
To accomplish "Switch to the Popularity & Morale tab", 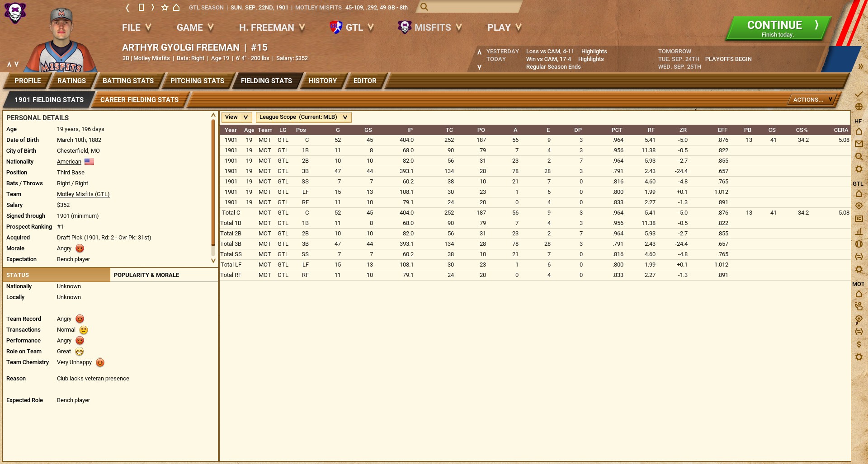I will click(x=146, y=275).
